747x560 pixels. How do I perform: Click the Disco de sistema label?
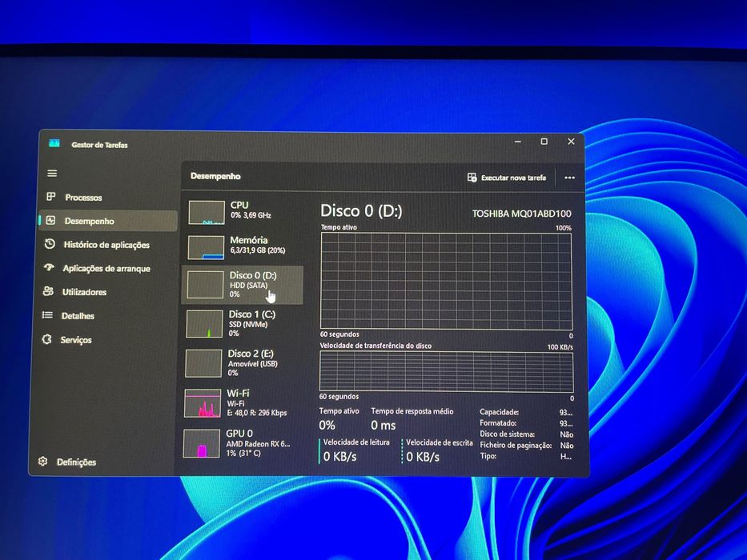pos(508,434)
